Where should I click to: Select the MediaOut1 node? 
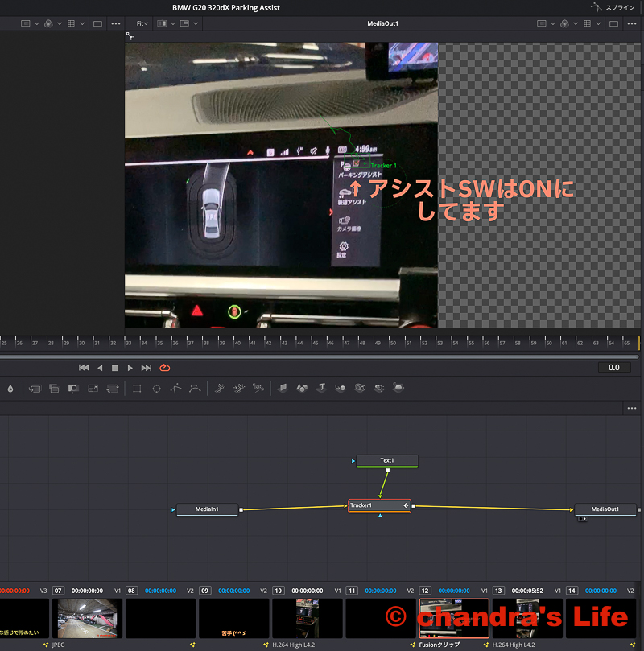click(605, 509)
